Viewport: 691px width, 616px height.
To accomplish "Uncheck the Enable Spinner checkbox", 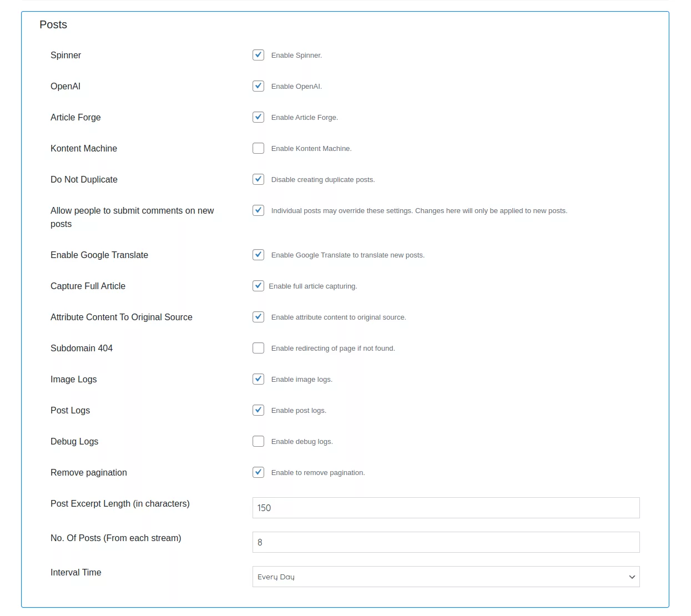I will (x=258, y=55).
